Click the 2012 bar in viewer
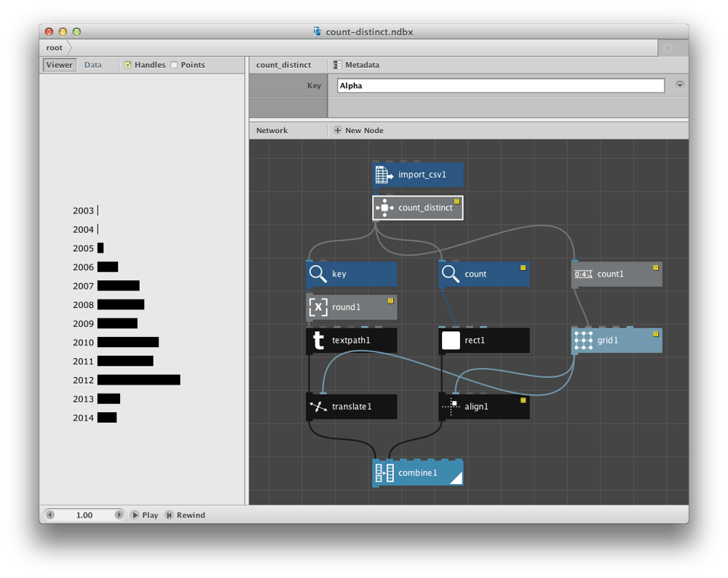Screen dimensions: 728x578 coord(139,380)
